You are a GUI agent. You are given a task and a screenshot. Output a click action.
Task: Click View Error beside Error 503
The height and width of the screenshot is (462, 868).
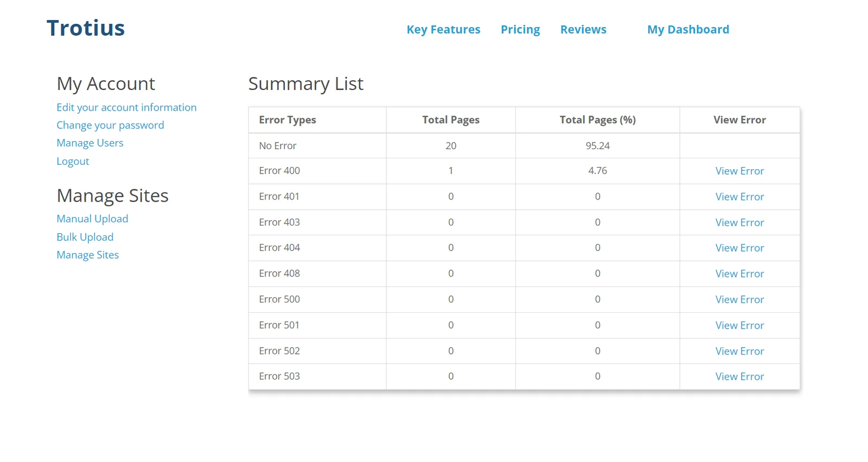(x=739, y=377)
